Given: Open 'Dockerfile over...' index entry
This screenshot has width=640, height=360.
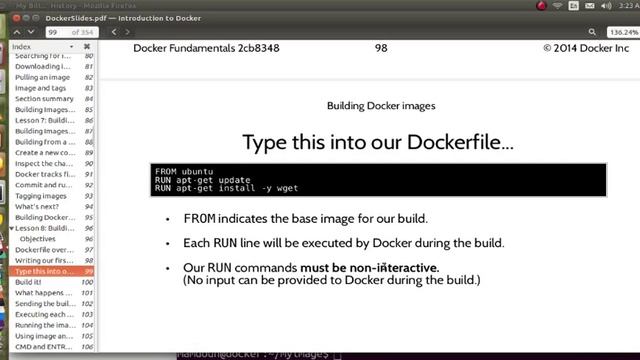Looking at the screenshot, I should coord(53,250).
